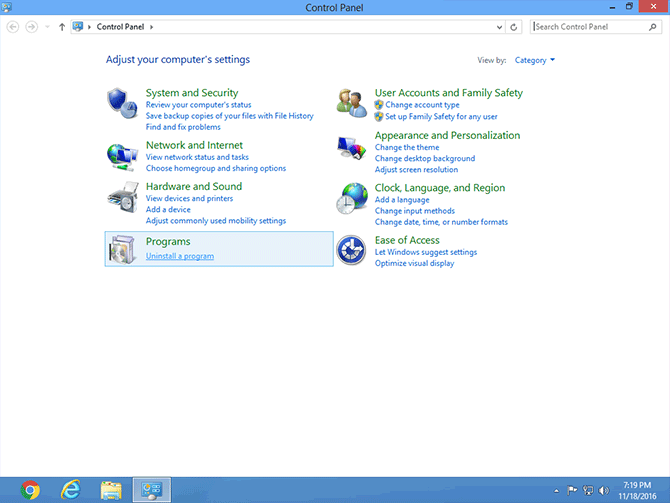Click Adjust commonly used mobility settings
The image size is (670, 503).
click(x=216, y=221)
